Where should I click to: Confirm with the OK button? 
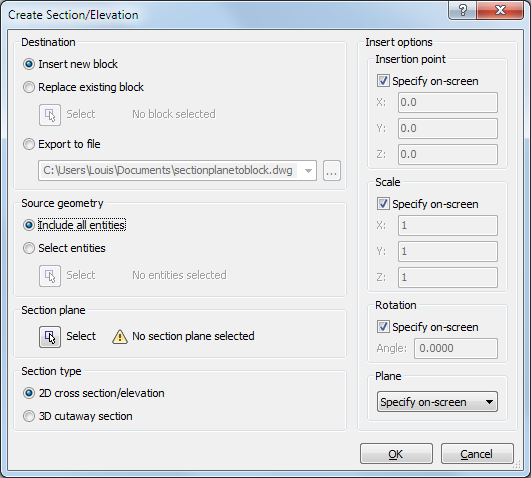pyautogui.click(x=396, y=454)
